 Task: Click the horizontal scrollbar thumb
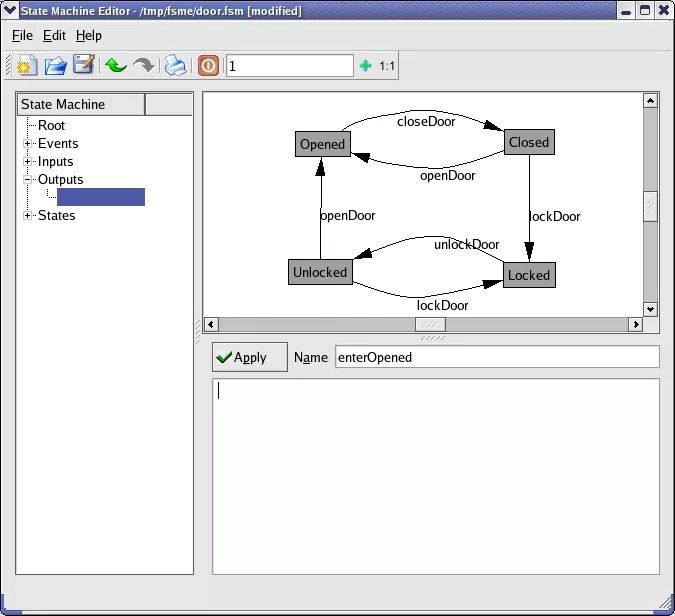coord(430,324)
